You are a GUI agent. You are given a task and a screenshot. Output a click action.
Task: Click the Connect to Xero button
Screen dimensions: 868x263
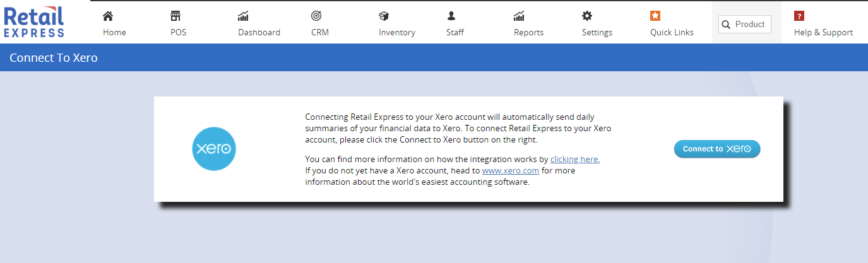tap(717, 149)
